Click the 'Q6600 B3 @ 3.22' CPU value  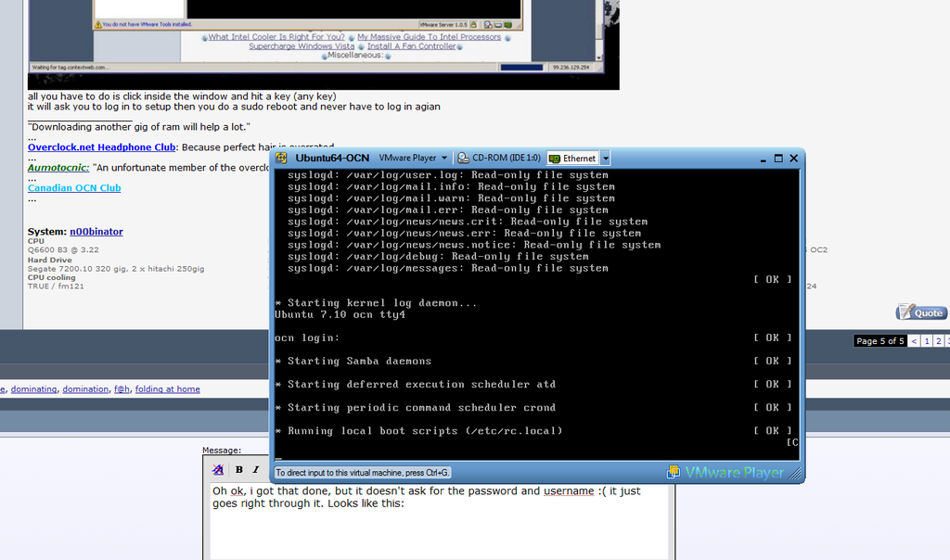pyautogui.click(x=63, y=249)
